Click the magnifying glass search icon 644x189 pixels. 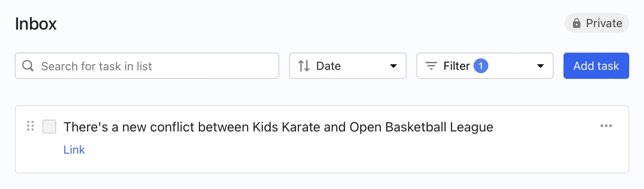point(28,66)
